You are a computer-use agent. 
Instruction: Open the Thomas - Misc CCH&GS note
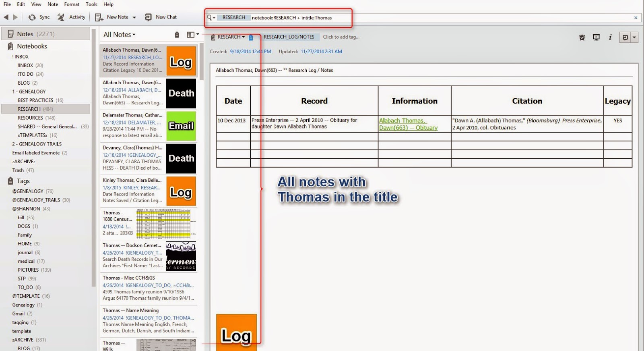point(149,289)
